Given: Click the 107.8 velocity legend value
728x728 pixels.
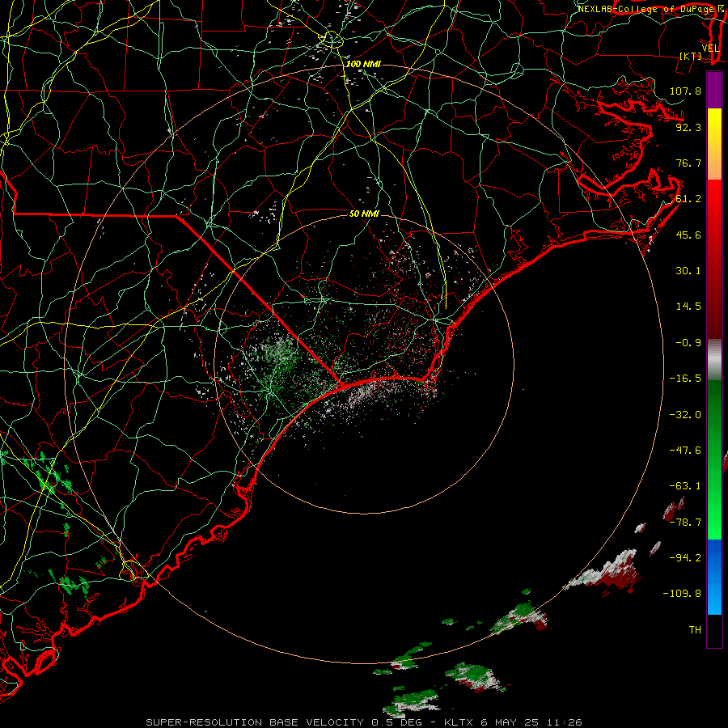Looking at the screenshot, I should pyautogui.click(x=685, y=91).
